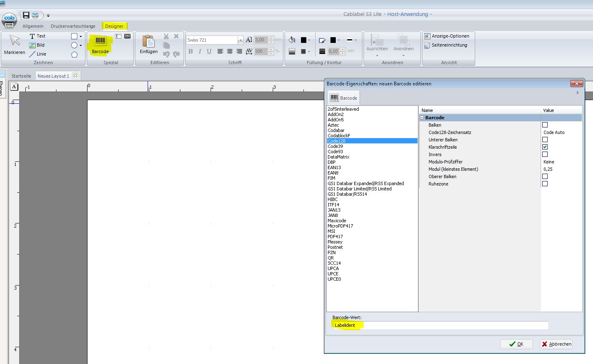Open the Startseite document tab
The image size is (593, 364).
pyautogui.click(x=21, y=76)
